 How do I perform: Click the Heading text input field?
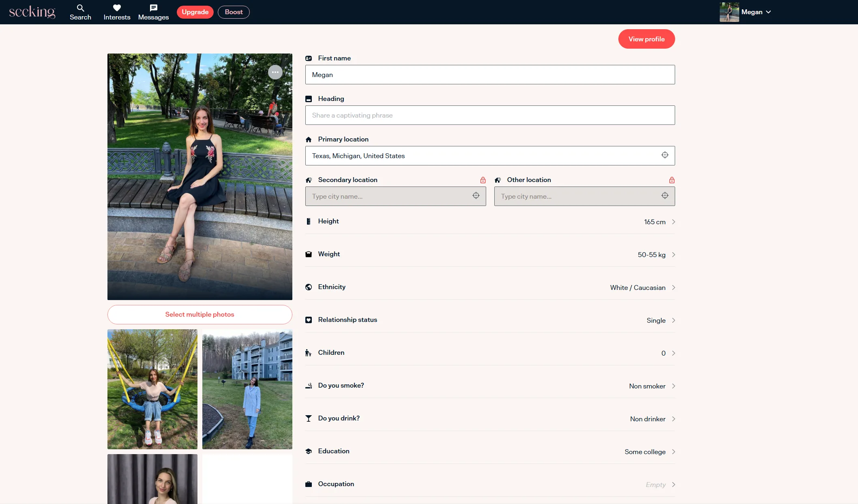click(490, 115)
